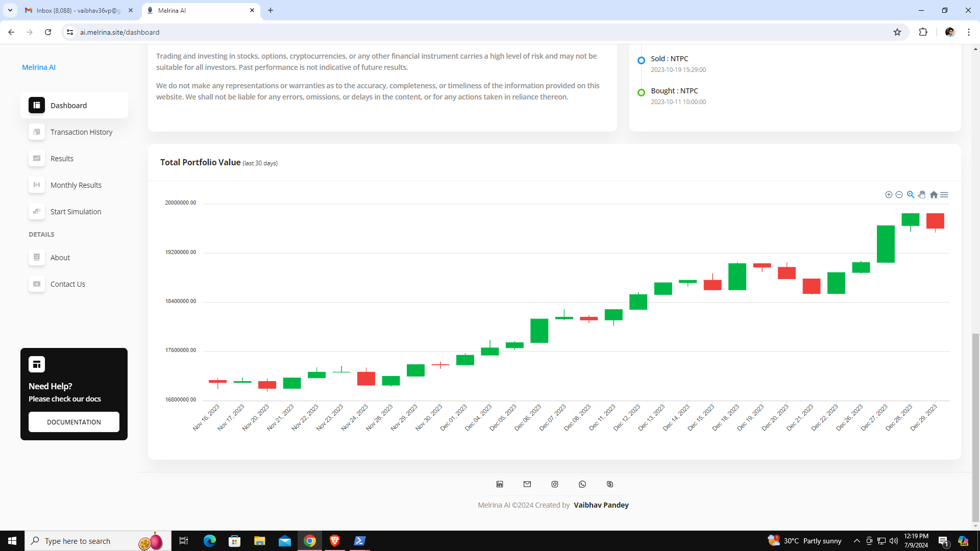Open the Vaibhav Pandey creator link

point(601,505)
